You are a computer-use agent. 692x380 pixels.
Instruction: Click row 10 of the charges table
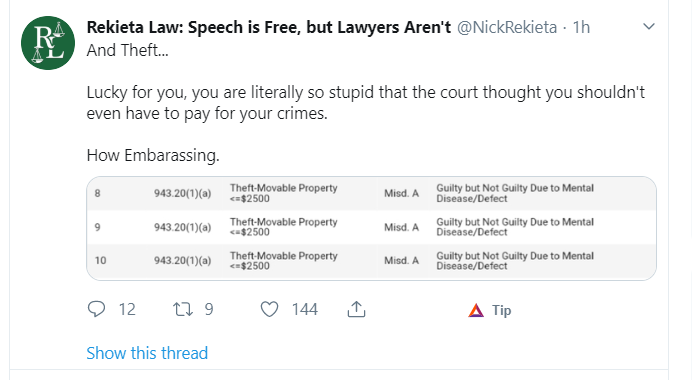tap(371, 261)
